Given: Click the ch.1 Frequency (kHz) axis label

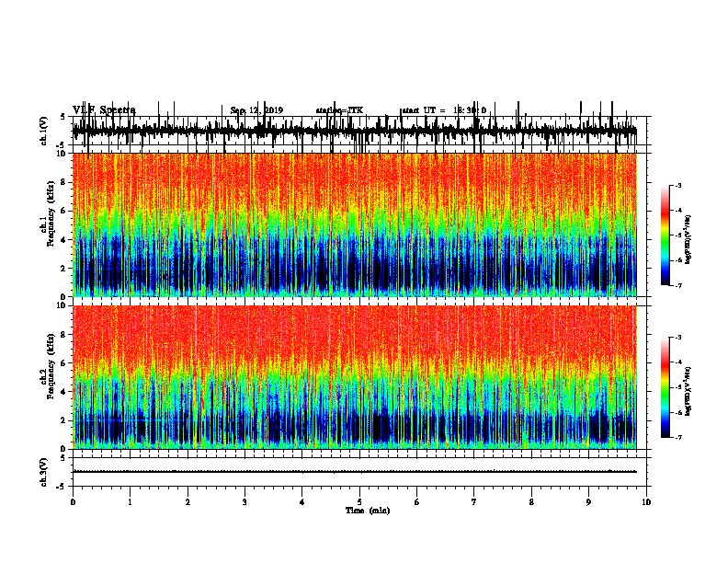Looking at the screenshot, I should pos(48,214).
